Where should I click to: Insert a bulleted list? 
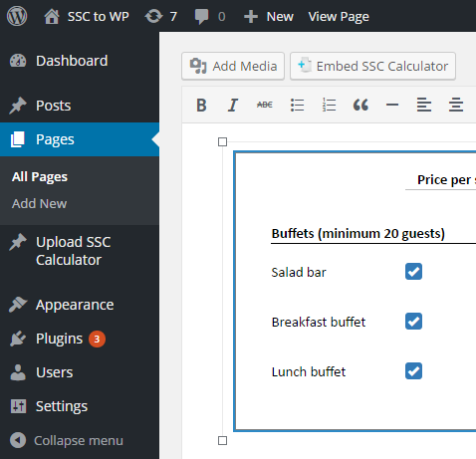297,106
